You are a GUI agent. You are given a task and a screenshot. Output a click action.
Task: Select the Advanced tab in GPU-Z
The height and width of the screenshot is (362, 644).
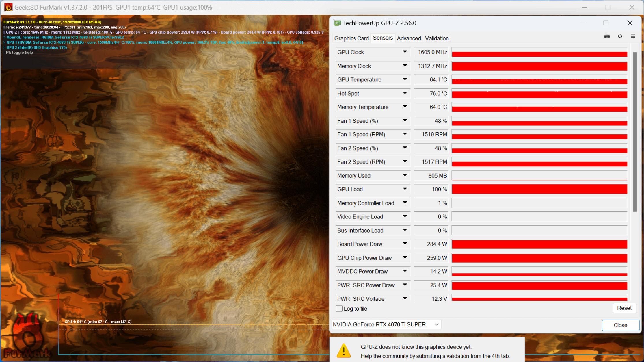pyautogui.click(x=408, y=38)
